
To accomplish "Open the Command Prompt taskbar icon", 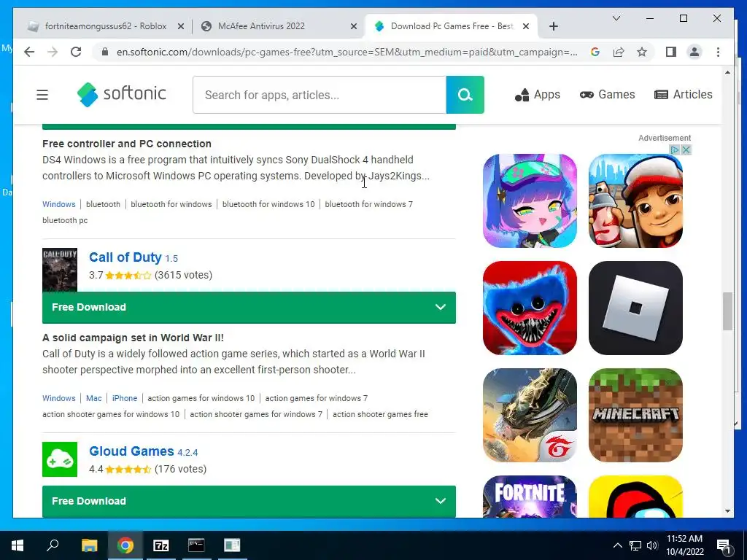I will [x=196, y=545].
